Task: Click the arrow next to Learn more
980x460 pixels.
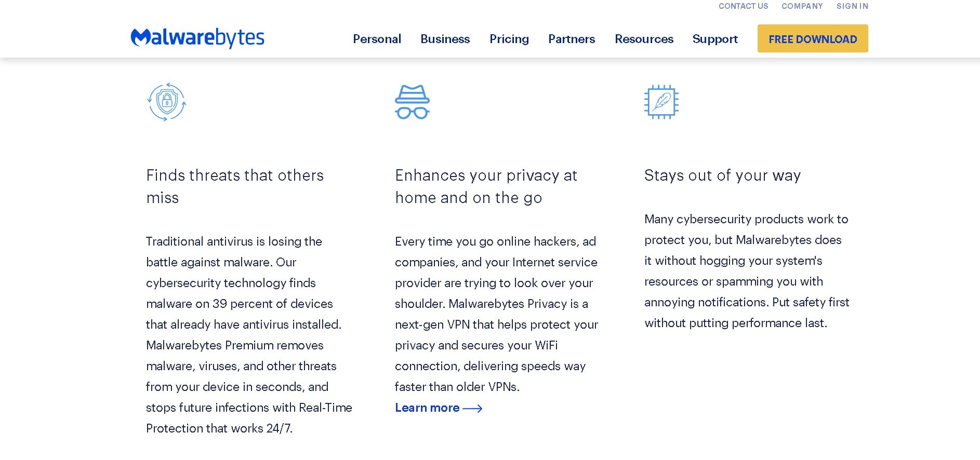Action: click(472, 409)
